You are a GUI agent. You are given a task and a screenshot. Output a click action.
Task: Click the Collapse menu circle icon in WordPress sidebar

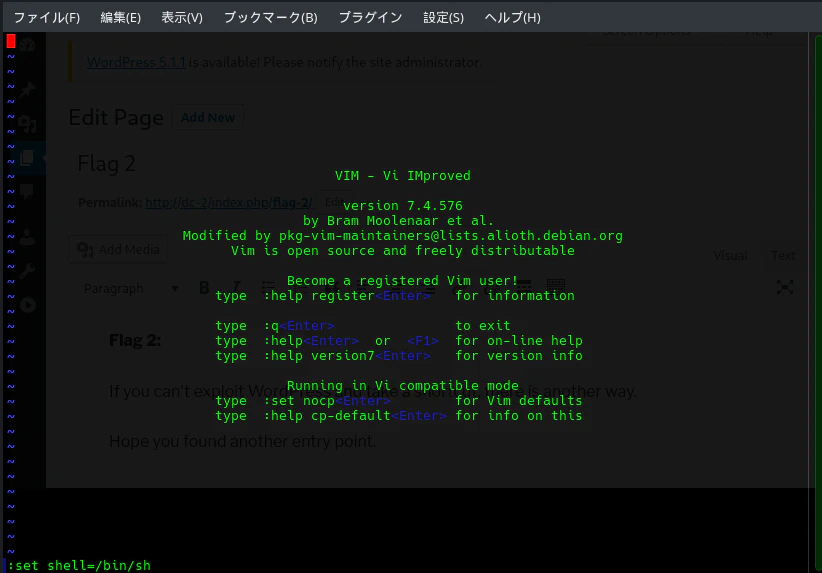pos(28,305)
